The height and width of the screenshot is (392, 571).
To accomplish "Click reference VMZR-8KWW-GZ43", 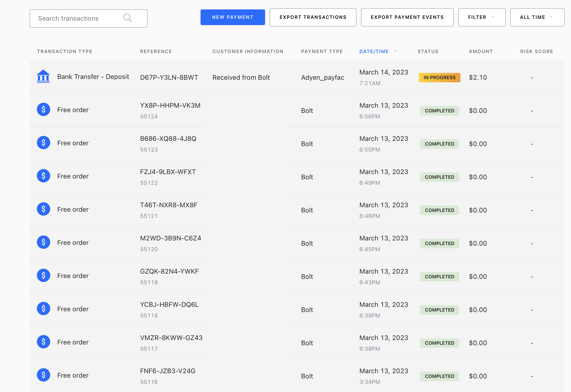I will click(171, 338).
